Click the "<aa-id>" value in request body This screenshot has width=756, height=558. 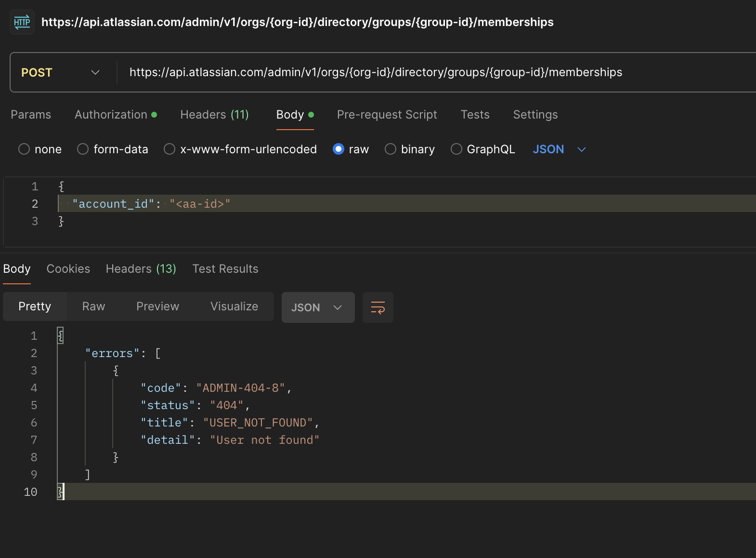(200, 204)
